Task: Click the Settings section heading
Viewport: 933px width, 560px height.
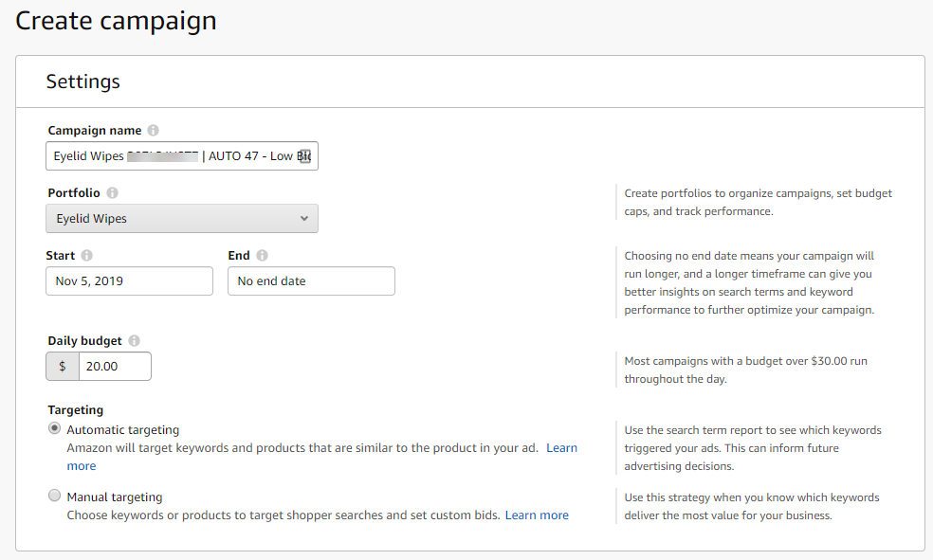Action: [x=83, y=82]
